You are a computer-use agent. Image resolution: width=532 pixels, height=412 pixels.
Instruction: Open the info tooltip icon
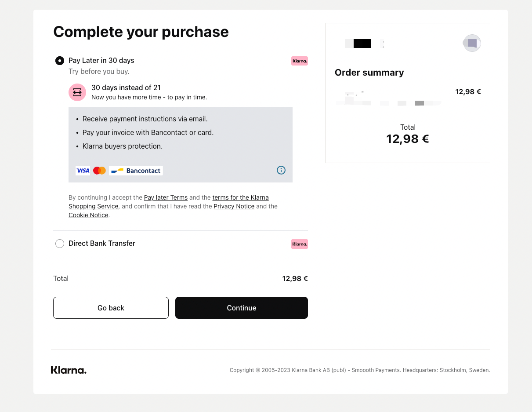click(281, 170)
